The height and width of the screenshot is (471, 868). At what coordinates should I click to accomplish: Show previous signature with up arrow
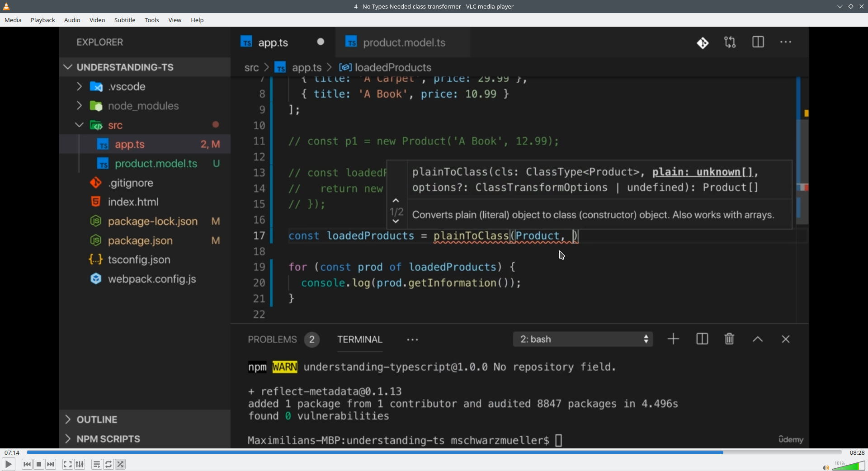(396, 200)
